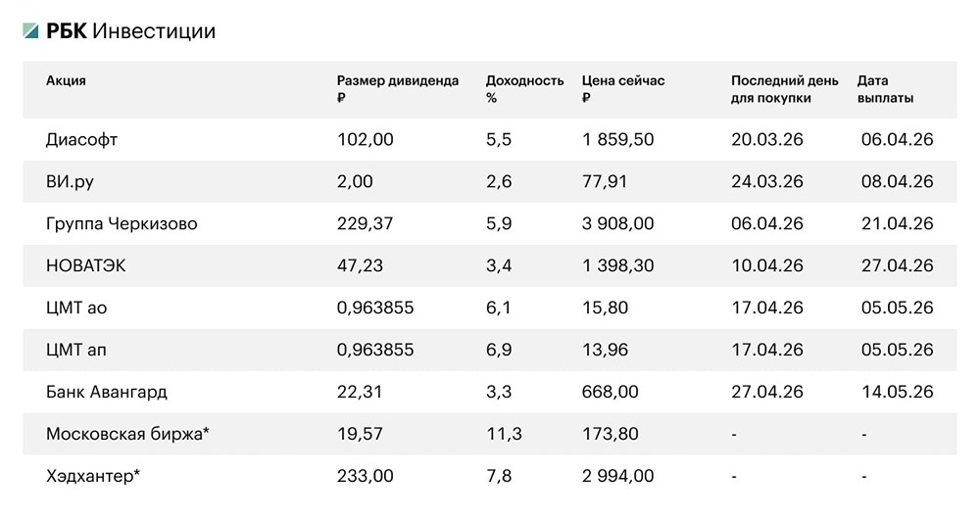Select the Размер дивиденда column header
The height and width of the screenshot is (520, 980).
[397, 89]
